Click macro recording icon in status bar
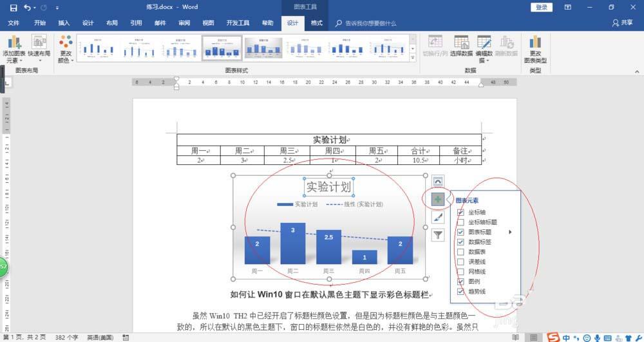Screen dimensions: 644x342 pos(126,337)
